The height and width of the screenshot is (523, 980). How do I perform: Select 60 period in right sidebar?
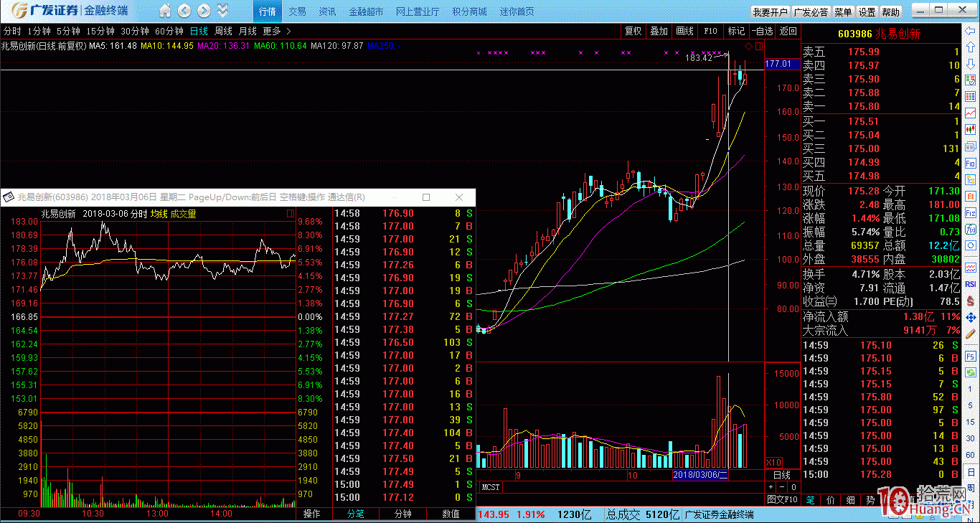(971, 454)
